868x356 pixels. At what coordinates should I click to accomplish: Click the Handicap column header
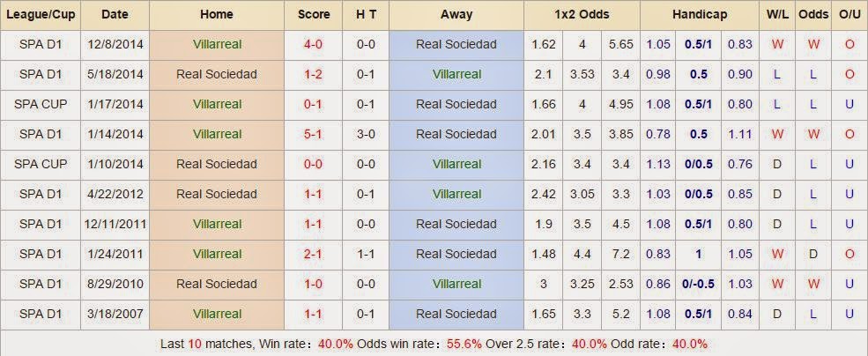coord(700,15)
